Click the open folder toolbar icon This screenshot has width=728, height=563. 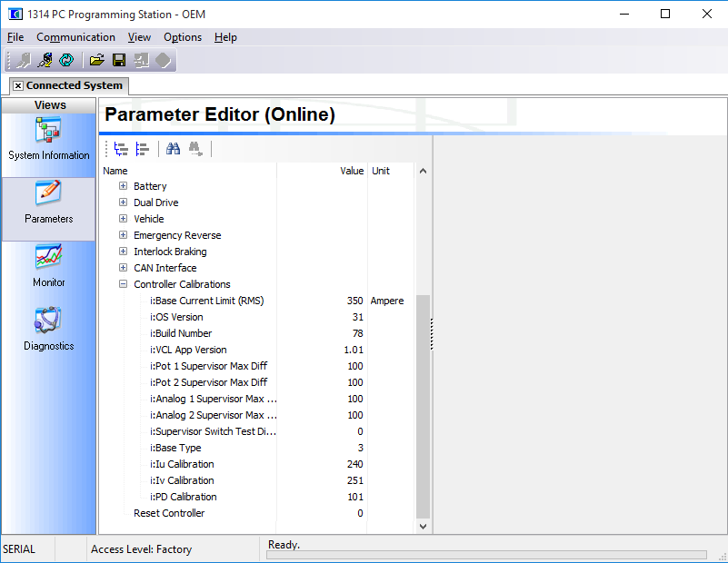pos(97,60)
